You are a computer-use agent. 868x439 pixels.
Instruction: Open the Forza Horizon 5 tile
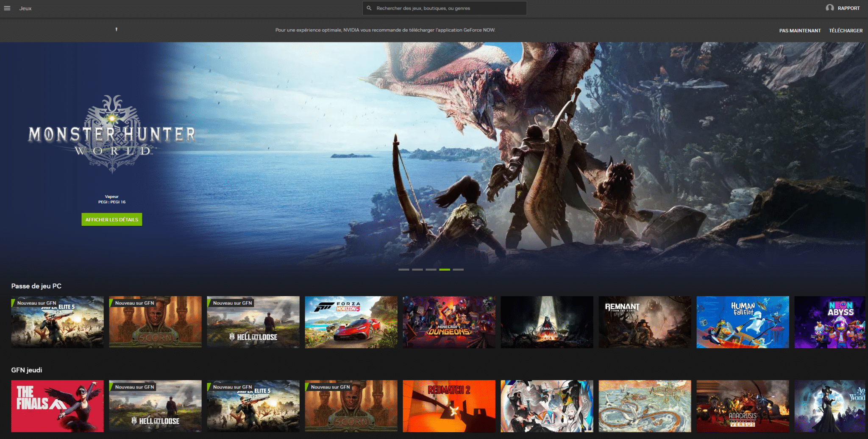coord(351,322)
